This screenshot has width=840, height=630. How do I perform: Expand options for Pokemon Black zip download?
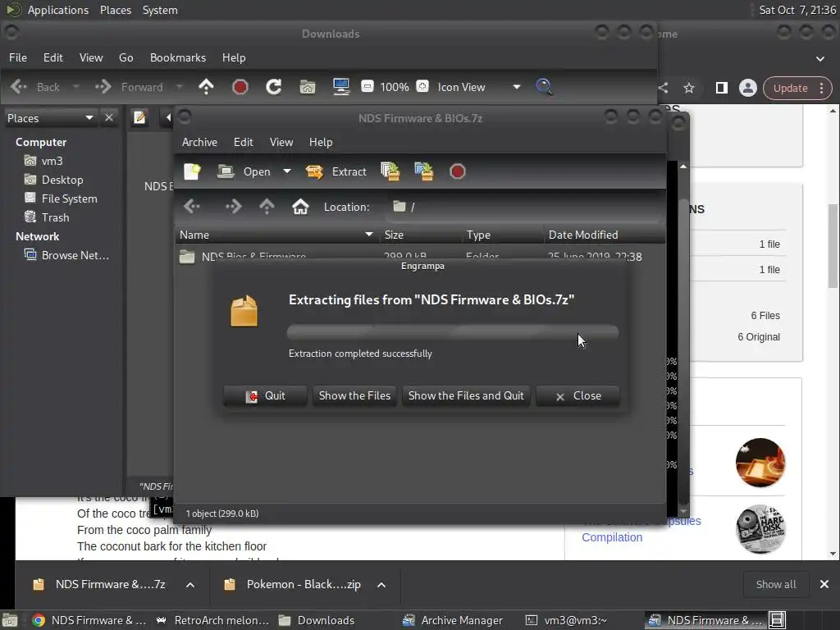381,585
